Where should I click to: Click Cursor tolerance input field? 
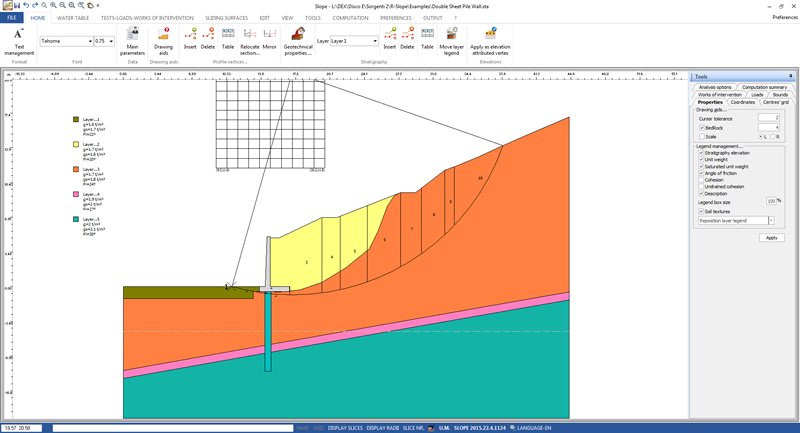pos(768,118)
